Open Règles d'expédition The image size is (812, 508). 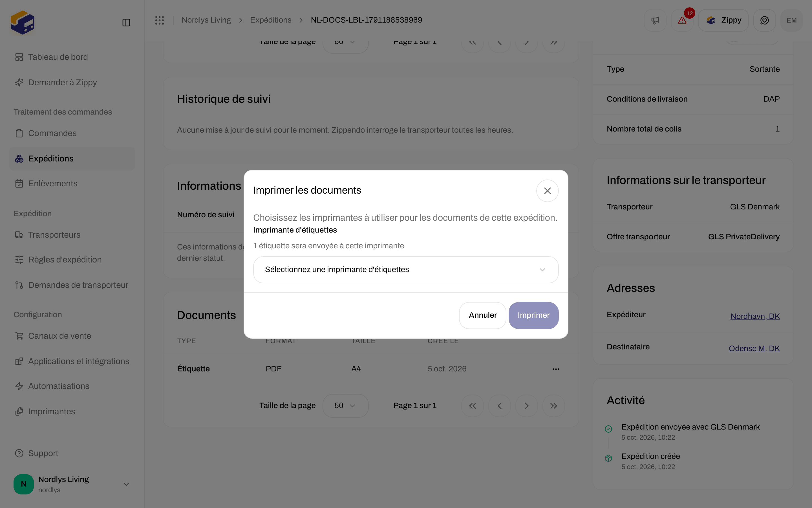tap(72, 260)
